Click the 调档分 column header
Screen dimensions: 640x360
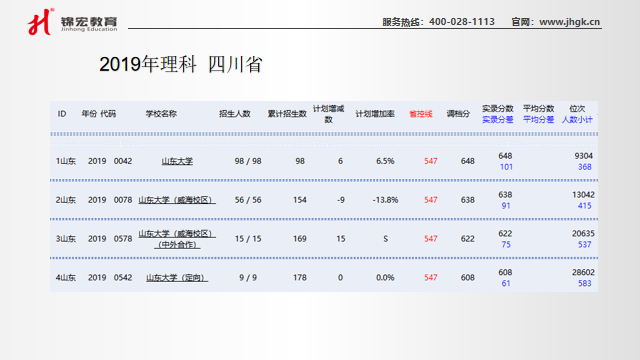(x=458, y=114)
